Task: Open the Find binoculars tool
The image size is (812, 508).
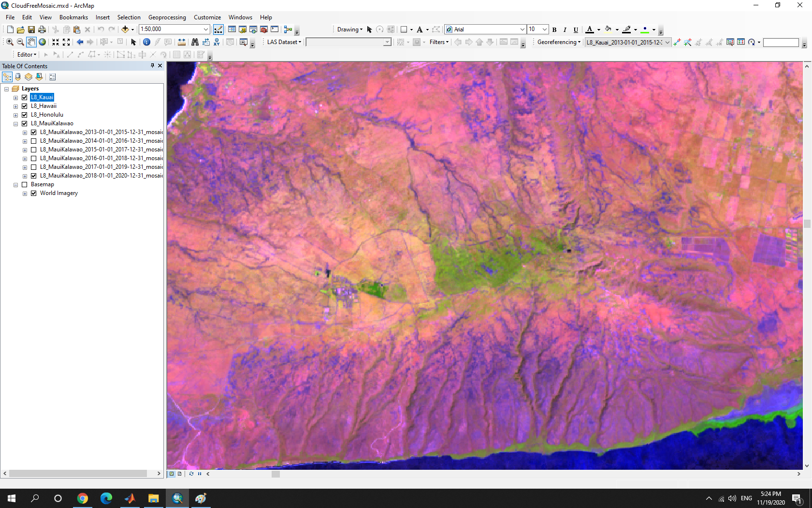Action: click(195, 42)
